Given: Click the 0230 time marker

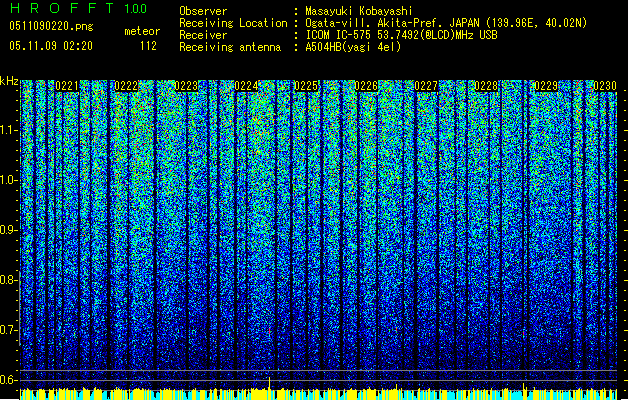Looking at the screenshot, I should [x=604, y=87].
